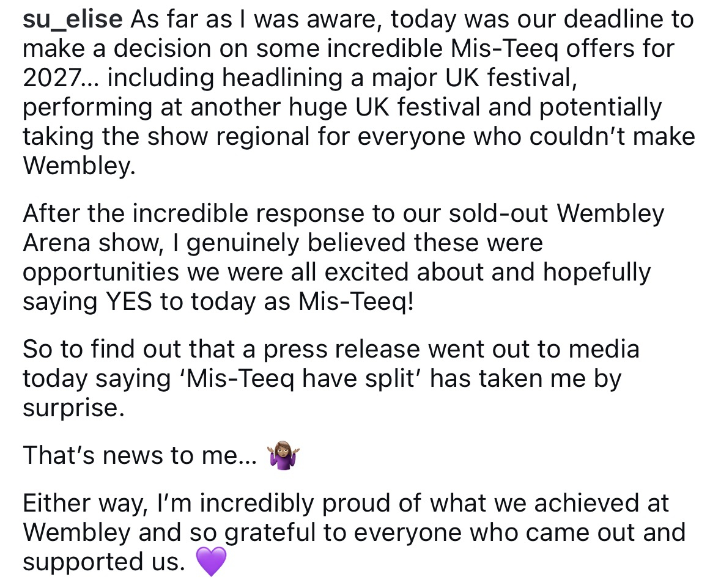Select the phrase "sold-out Wembley Arena show"

(x=344, y=229)
